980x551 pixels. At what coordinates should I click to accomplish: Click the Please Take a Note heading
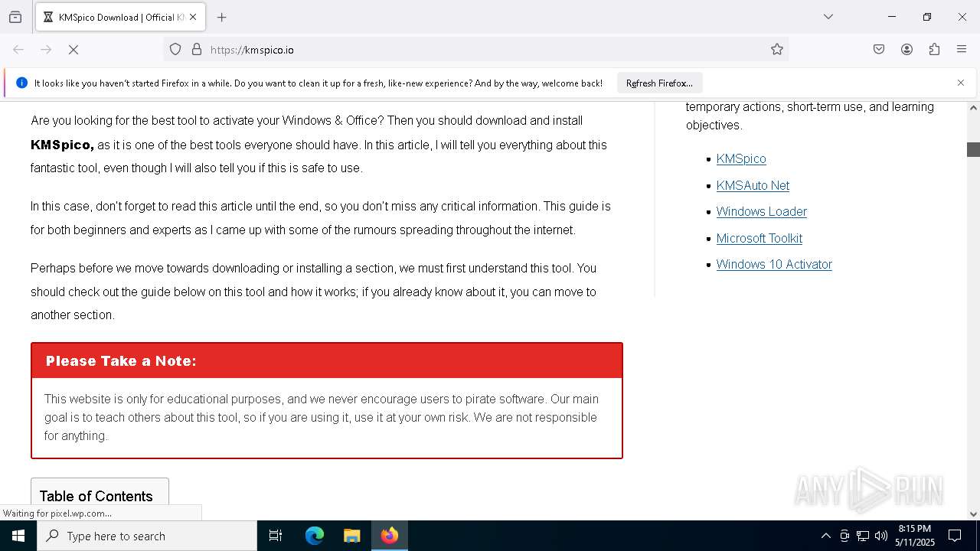coord(121,361)
